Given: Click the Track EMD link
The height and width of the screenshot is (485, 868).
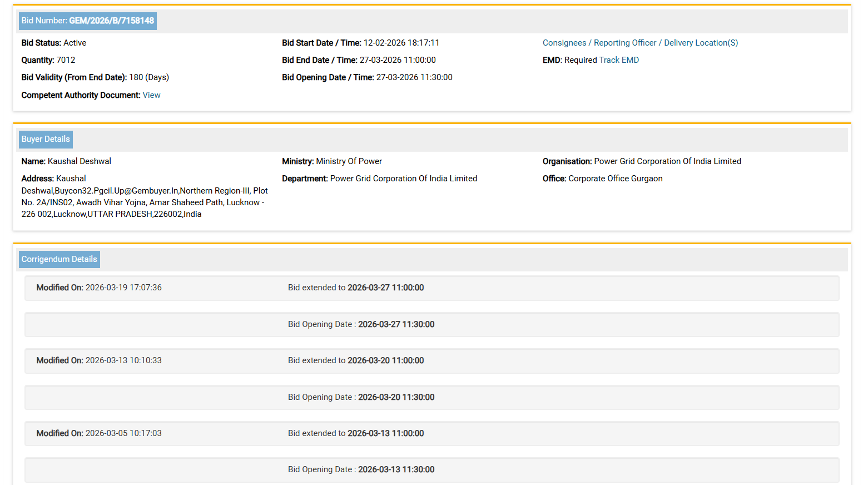Looking at the screenshot, I should point(618,60).
